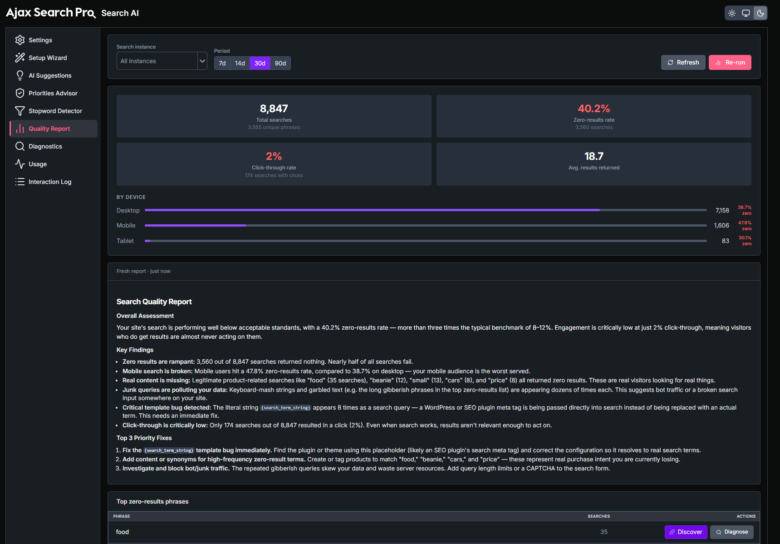Click the 'BY DEVICE' section label

pos(131,197)
